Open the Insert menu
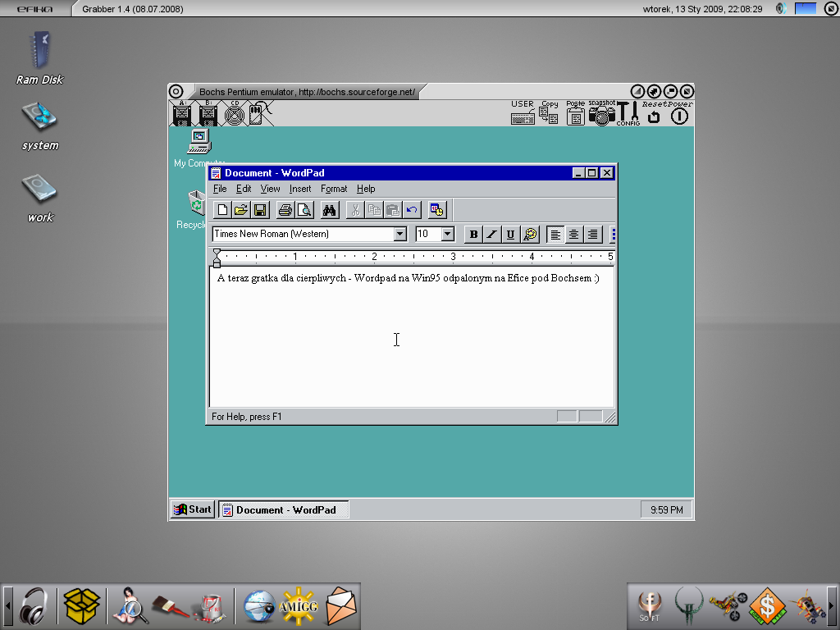The height and width of the screenshot is (630, 840). tap(300, 189)
